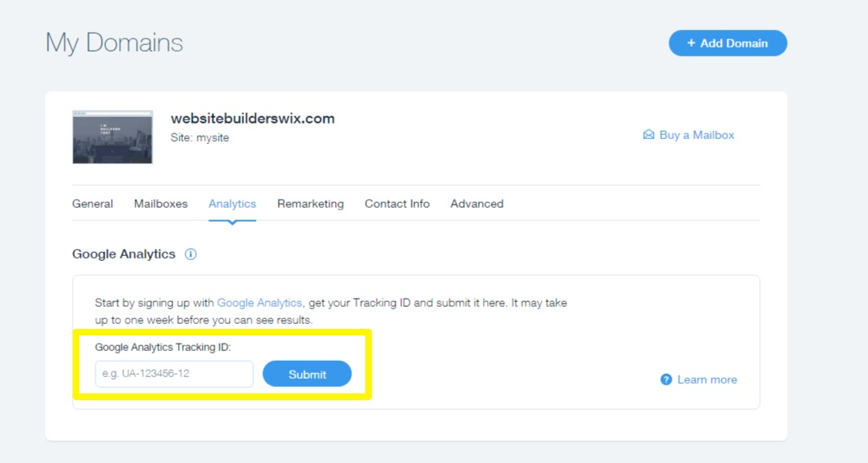Switch to the General tab
This screenshot has width=868, height=463.
coord(92,204)
